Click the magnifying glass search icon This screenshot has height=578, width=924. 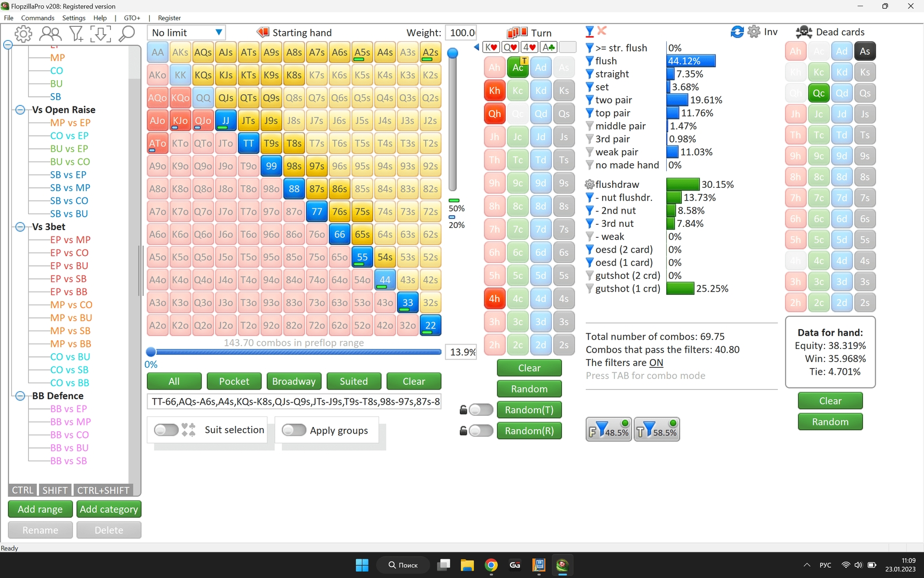coord(127,34)
